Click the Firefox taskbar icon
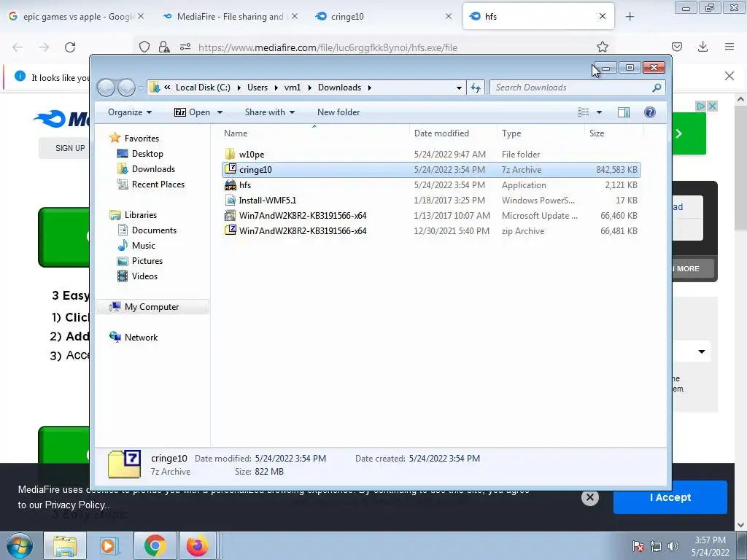 click(x=197, y=545)
